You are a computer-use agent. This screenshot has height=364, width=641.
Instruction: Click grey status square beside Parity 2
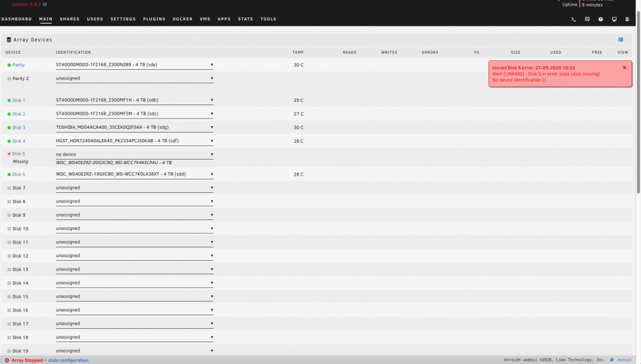pyautogui.click(x=9, y=78)
